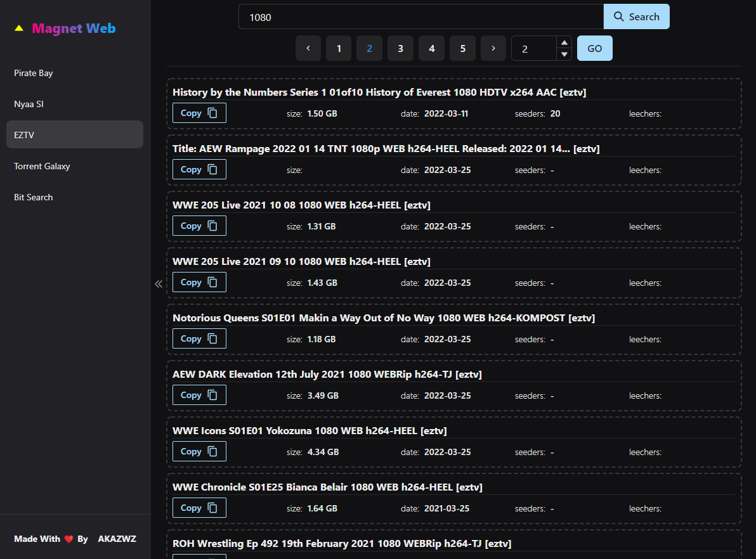This screenshot has width=756, height=559.
Task: Collapse the sidebar with the double chevron
Action: pos(159,284)
